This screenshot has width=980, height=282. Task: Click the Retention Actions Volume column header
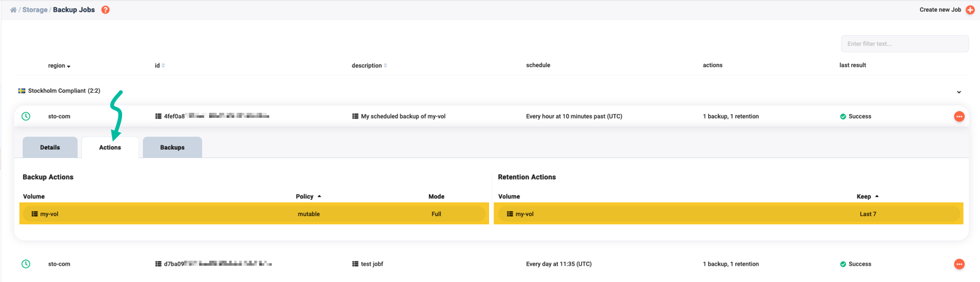[509, 196]
